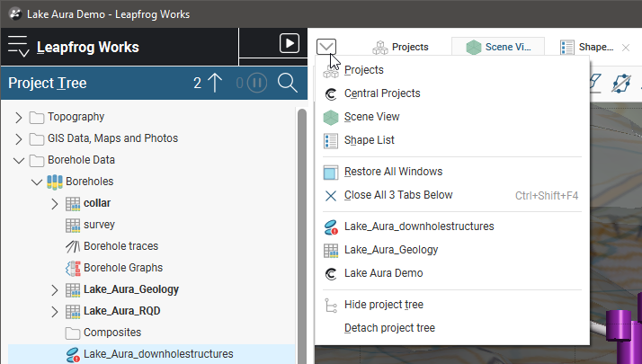Close the Shape List tab

coord(626,47)
